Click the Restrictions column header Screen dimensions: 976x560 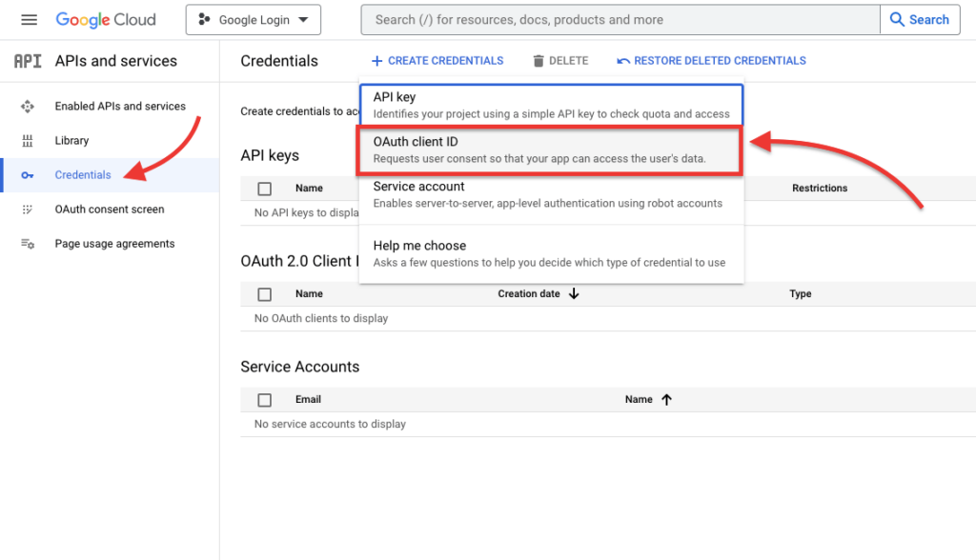click(x=820, y=188)
